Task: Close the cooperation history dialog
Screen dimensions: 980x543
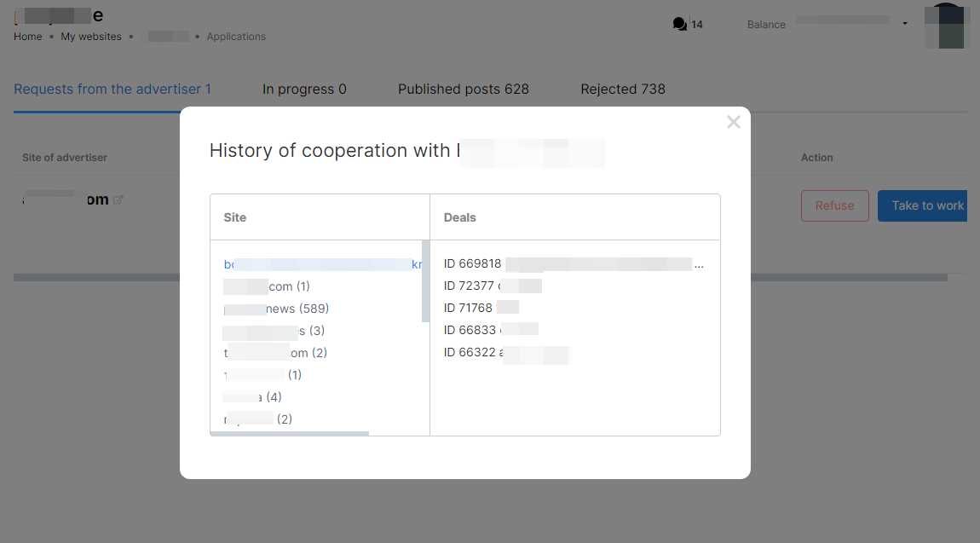Action: pyautogui.click(x=733, y=122)
